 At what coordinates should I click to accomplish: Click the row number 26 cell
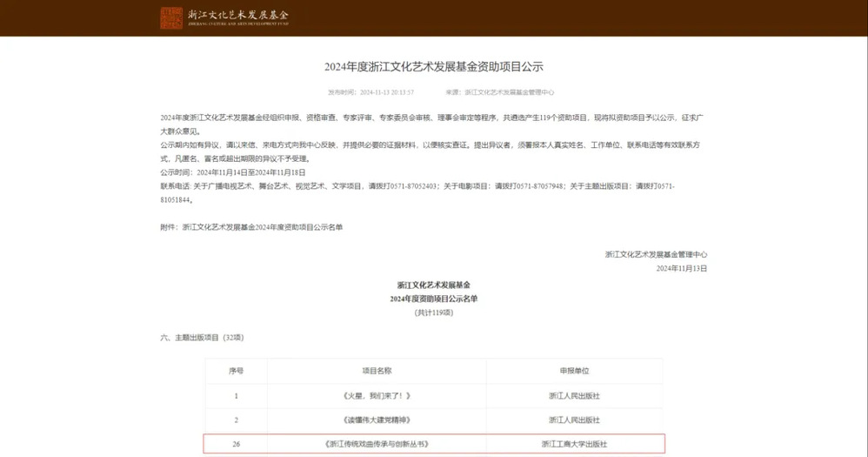click(237, 444)
